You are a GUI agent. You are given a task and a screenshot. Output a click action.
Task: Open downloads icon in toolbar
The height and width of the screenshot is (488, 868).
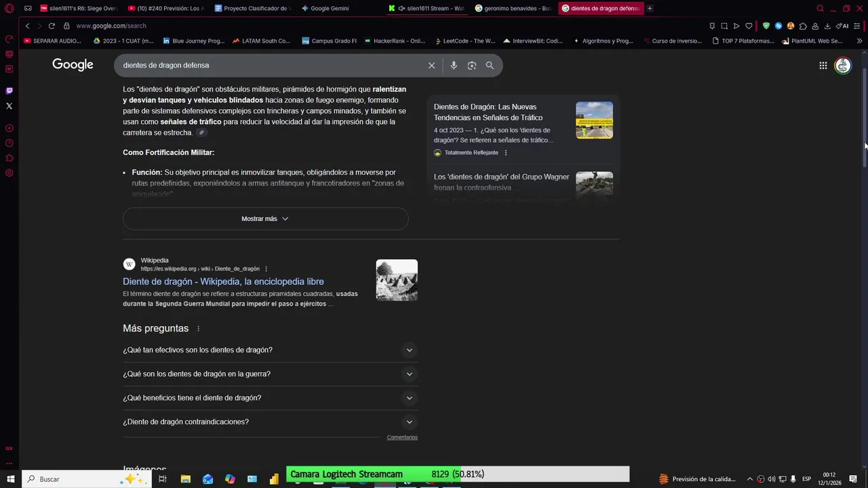tap(827, 26)
